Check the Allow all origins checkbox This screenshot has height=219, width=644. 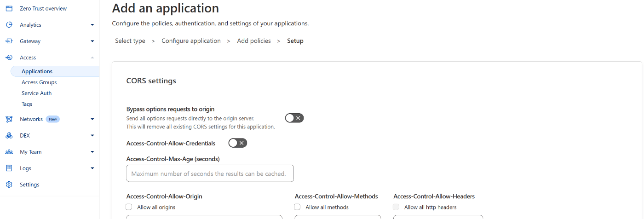coord(129,207)
